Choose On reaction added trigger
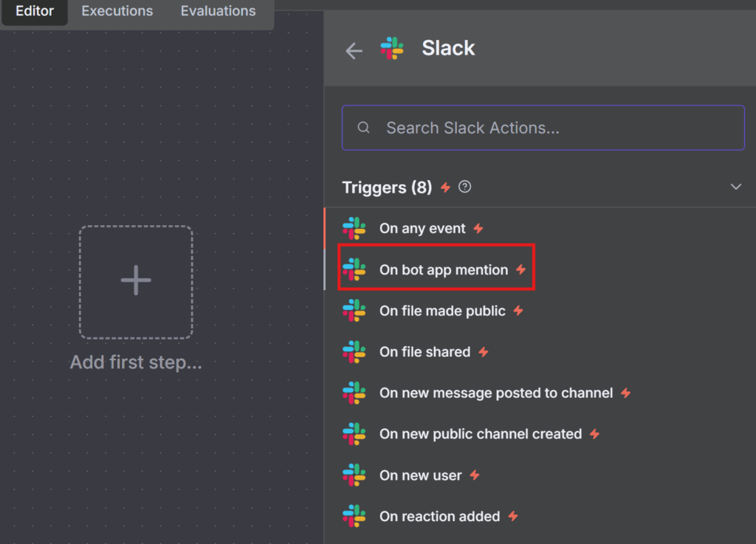The image size is (756, 544). click(x=439, y=517)
